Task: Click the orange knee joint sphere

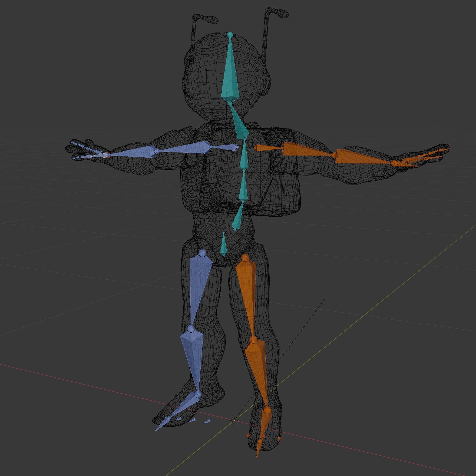Action: (x=253, y=340)
